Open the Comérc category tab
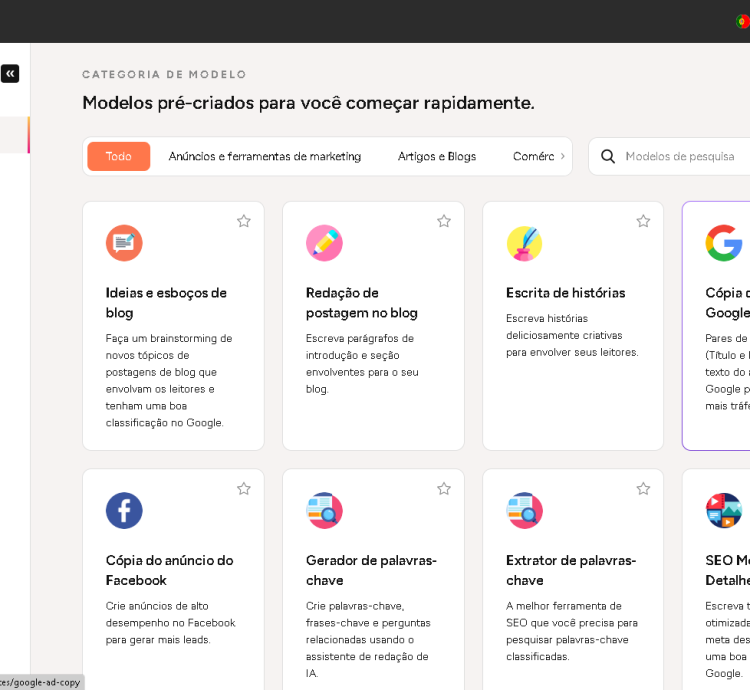The image size is (750, 690). [533, 156]
